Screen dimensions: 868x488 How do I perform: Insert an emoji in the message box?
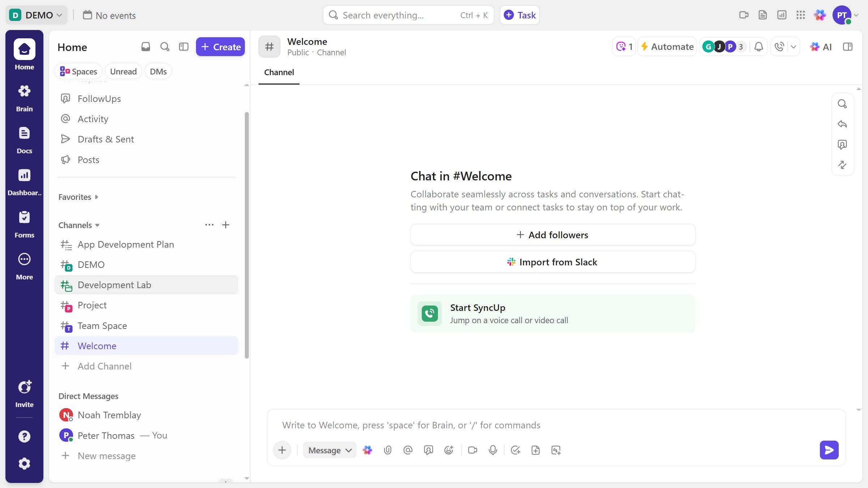tap(448, 450)
